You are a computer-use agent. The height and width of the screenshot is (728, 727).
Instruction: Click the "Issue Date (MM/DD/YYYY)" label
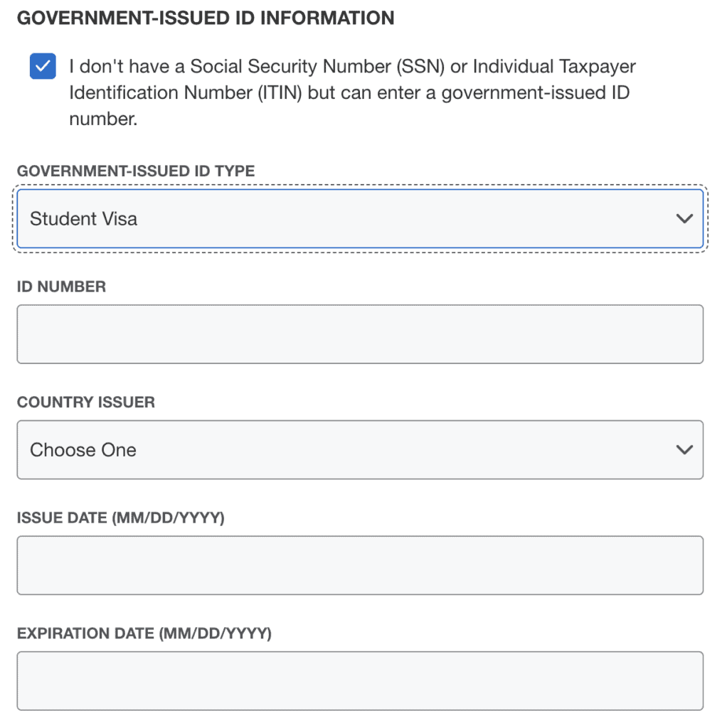[x=120, y=518]
